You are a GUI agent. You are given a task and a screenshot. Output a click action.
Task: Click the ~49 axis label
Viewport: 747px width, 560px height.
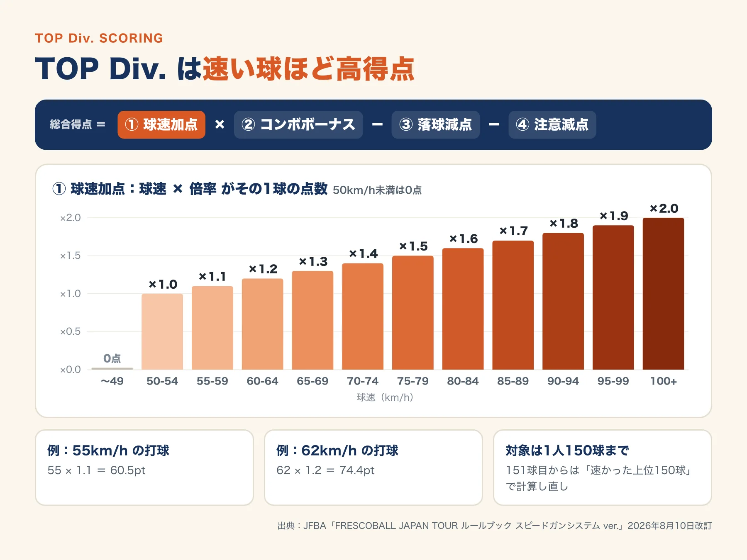[x=112, y=381]
